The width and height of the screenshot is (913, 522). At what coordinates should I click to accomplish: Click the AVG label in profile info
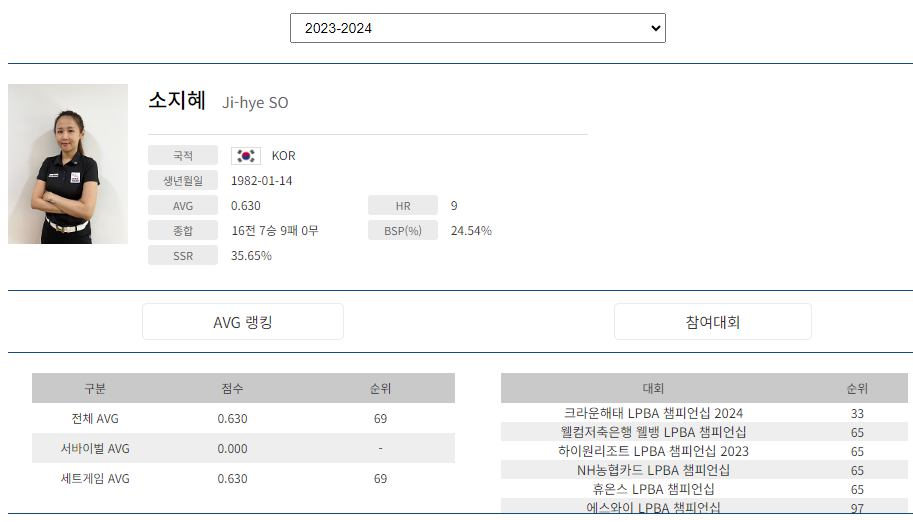click(183, 206)
